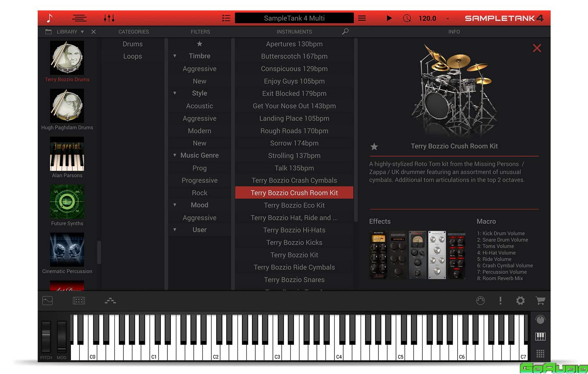Image resolution: width=588 pixels, height=374 pixels.
Task: Load the Terry Bozzio Kicks instrument
Action: point(294,242)
